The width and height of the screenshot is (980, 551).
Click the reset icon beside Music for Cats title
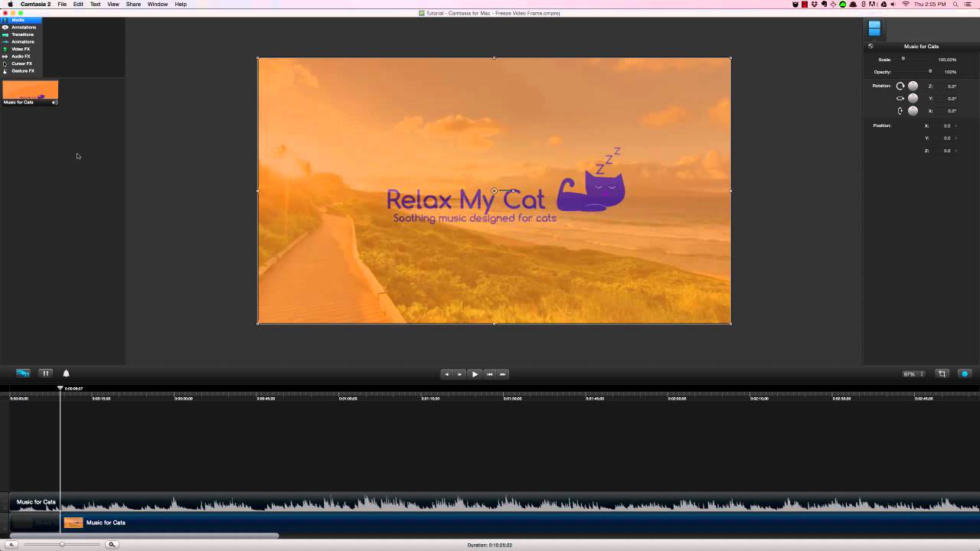871,46
